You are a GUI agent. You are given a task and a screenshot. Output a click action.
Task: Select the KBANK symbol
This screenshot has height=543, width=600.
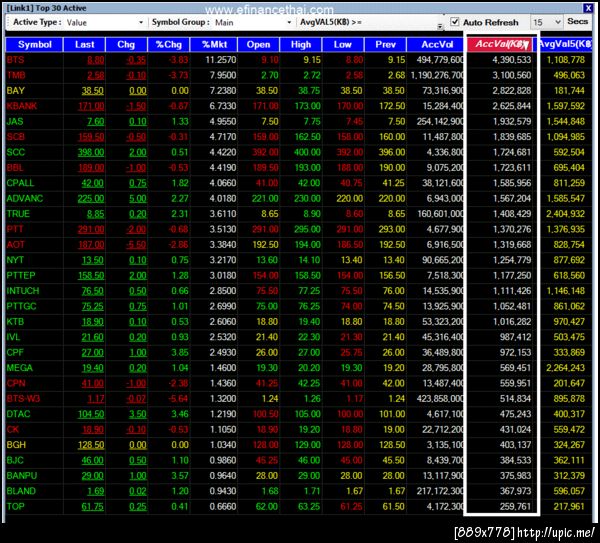tap(22, 106)
